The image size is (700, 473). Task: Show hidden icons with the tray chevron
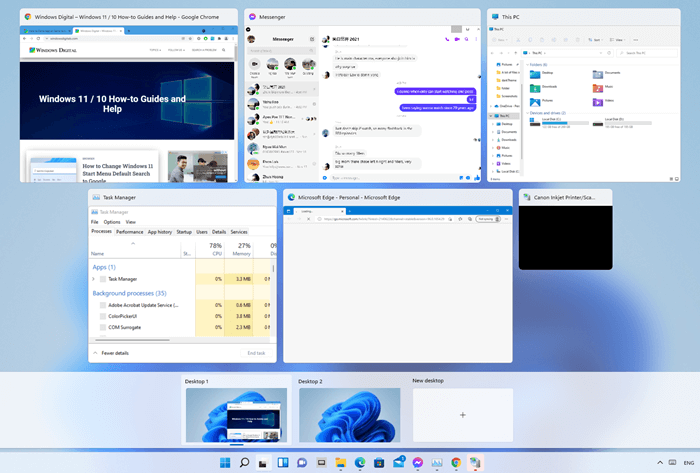(x=660, y=463)
